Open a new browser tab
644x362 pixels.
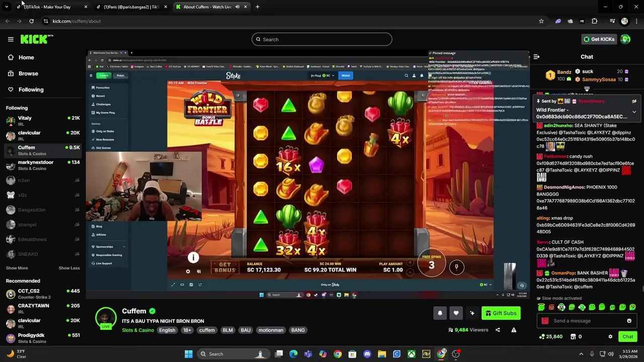tap(257, 7)
